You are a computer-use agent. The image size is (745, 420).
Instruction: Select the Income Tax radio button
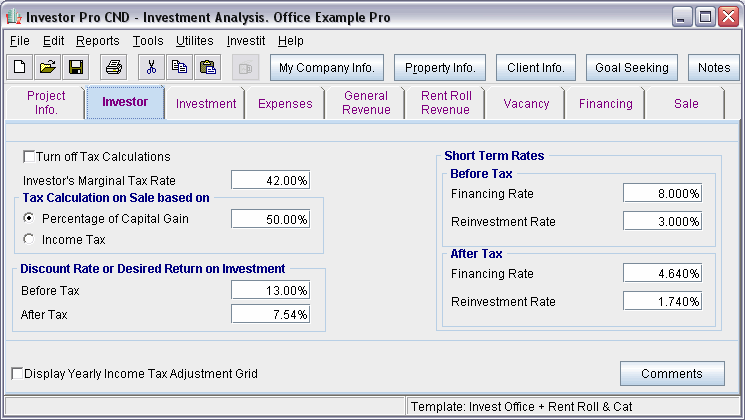[x=29, y=239]
